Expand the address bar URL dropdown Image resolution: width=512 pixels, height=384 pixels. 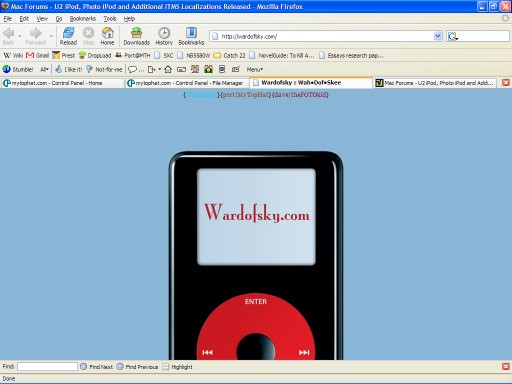(438, 36)
